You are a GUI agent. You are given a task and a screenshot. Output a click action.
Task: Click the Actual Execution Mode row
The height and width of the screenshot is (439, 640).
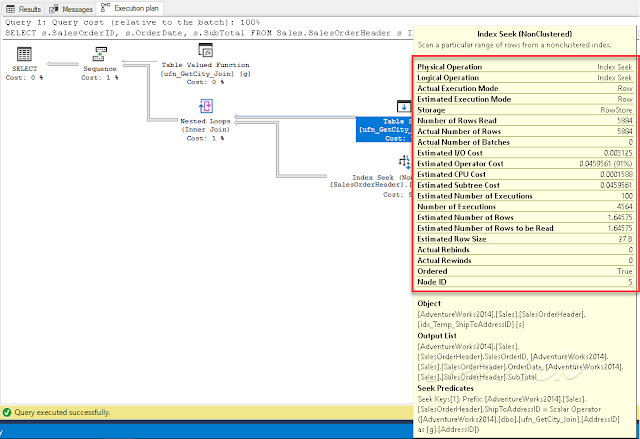pos(524,89)
